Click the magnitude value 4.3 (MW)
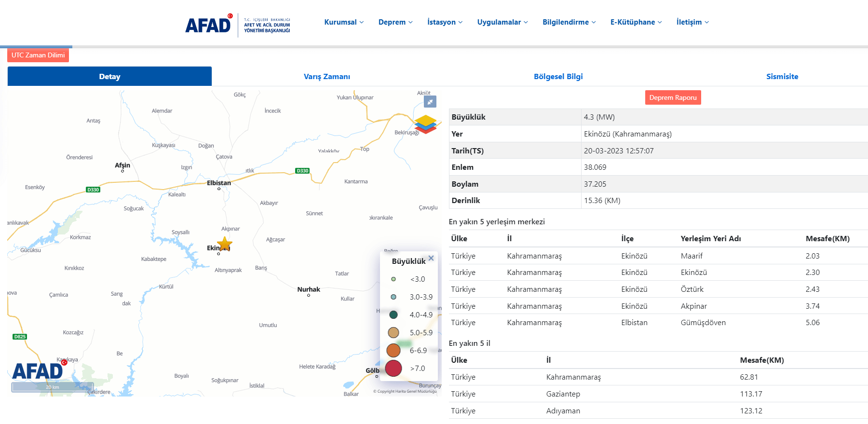The image size is (868, 424). (599, 117)
